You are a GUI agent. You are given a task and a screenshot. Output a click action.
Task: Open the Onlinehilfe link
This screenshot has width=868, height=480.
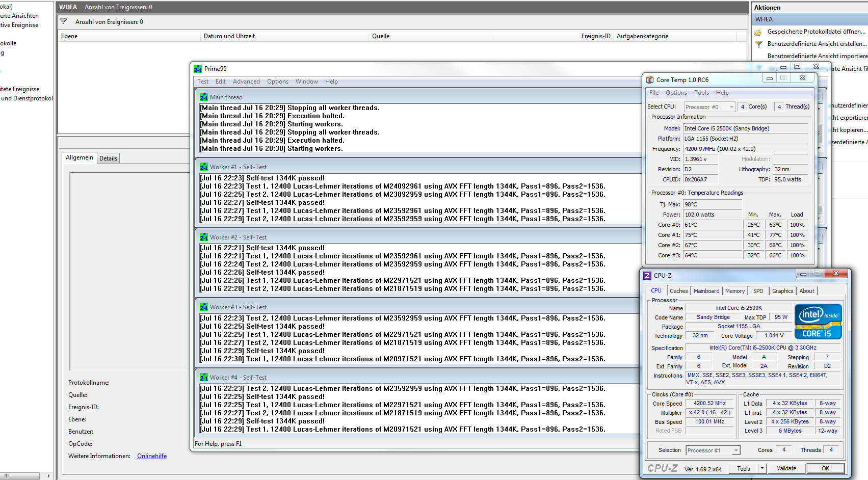pos(152,456)
